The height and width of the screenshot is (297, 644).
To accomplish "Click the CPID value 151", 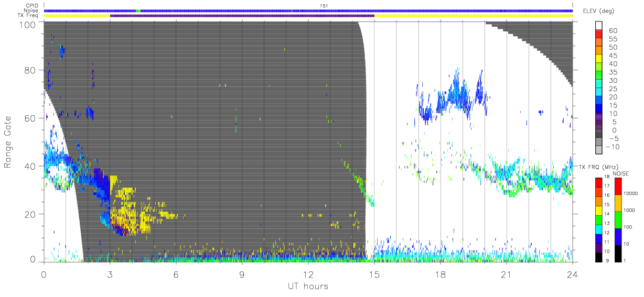I will click(x=324, y=6).
